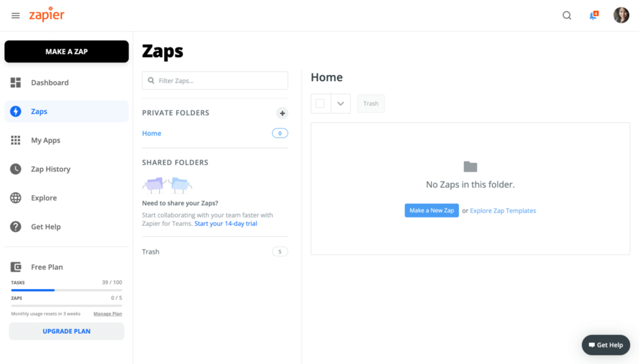639x364 pixels.
Task: Select the Home private folder
Action: [151, 133]
